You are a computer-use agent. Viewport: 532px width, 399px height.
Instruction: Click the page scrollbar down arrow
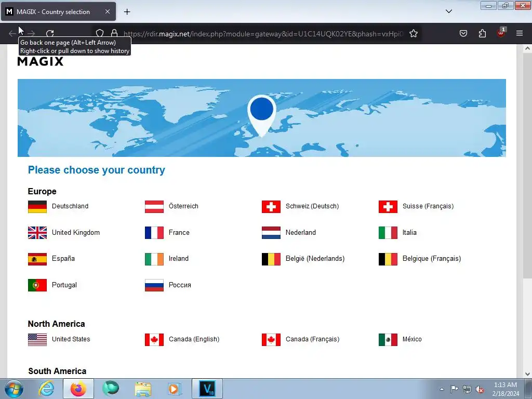coord(527,374)
